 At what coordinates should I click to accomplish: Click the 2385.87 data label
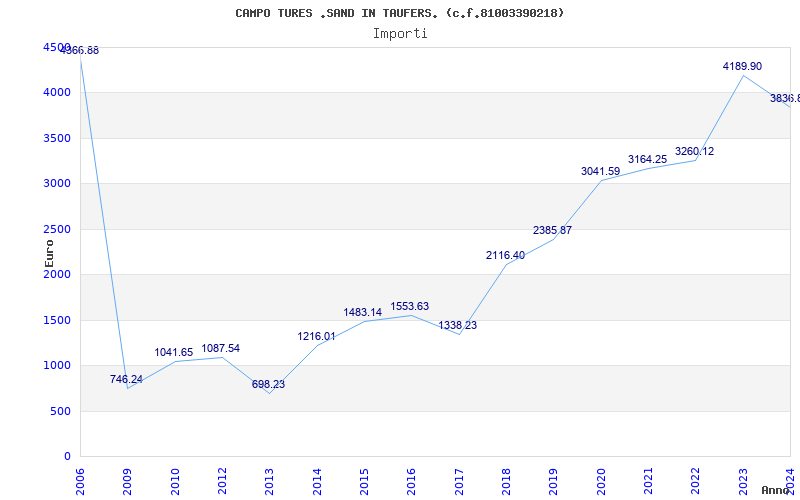(x=552, y=230)
